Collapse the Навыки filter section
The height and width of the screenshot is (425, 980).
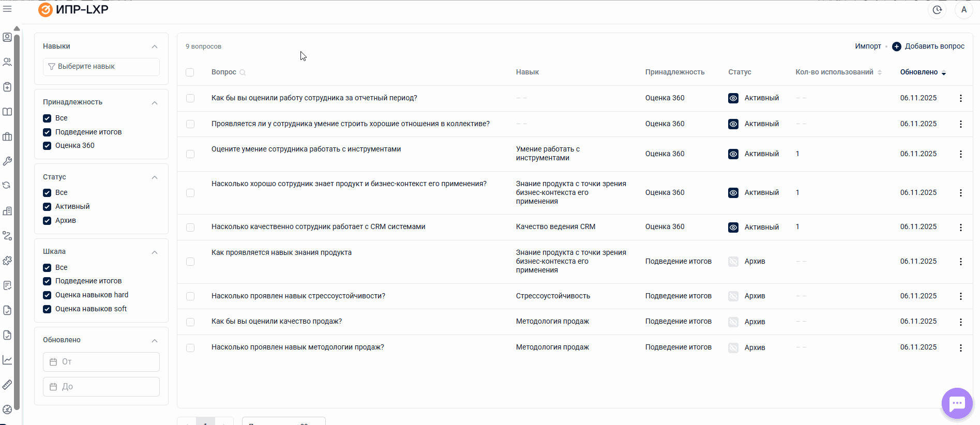[x=154, y=47]
